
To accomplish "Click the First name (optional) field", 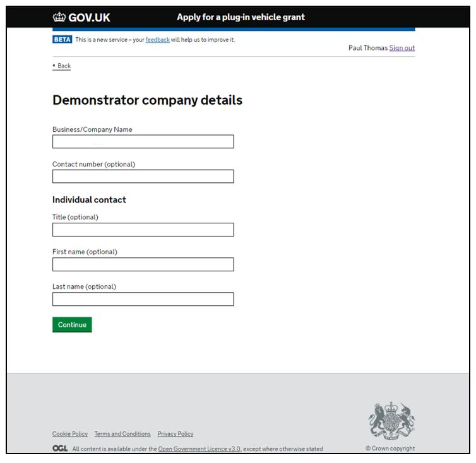I will click(143, 264).
